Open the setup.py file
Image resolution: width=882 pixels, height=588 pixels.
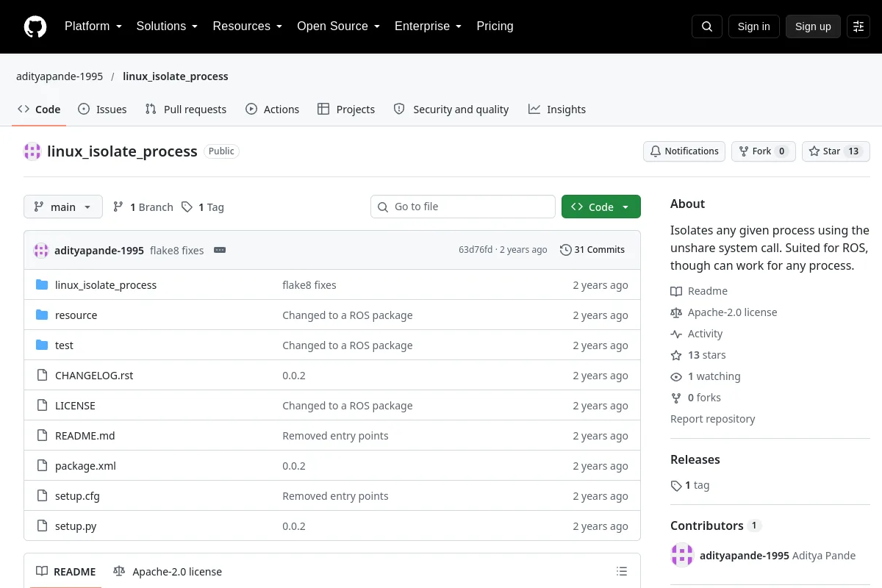tap(76, 526)
